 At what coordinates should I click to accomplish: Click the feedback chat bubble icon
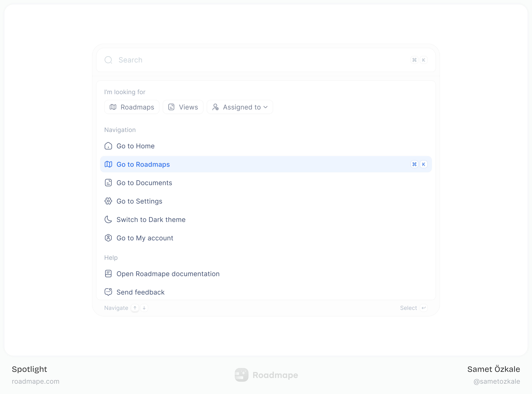click(108, 292)
